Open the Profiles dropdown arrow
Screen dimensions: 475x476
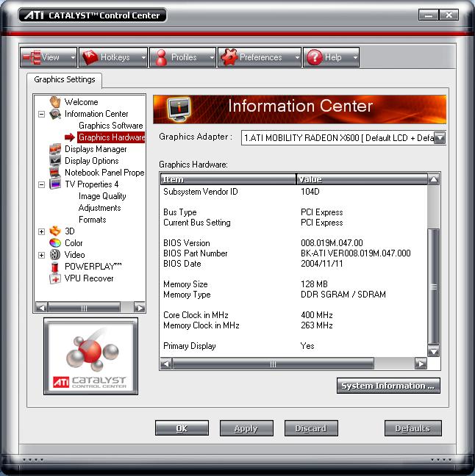click(x=212, y=57)
